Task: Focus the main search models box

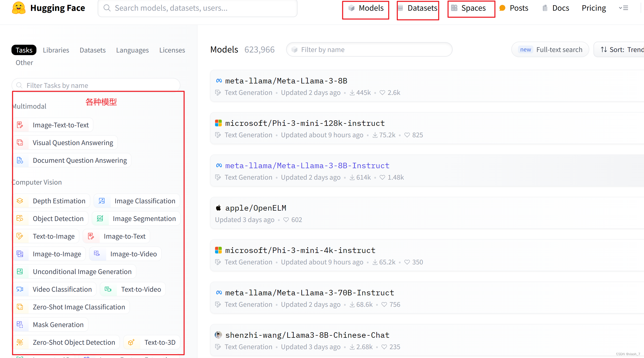Action: click(198, 8)
